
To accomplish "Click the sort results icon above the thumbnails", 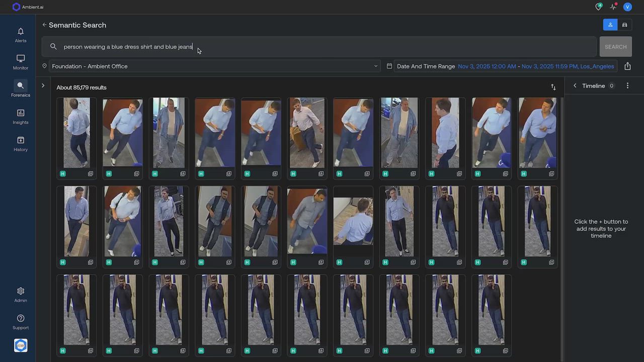I will [553, 87].
